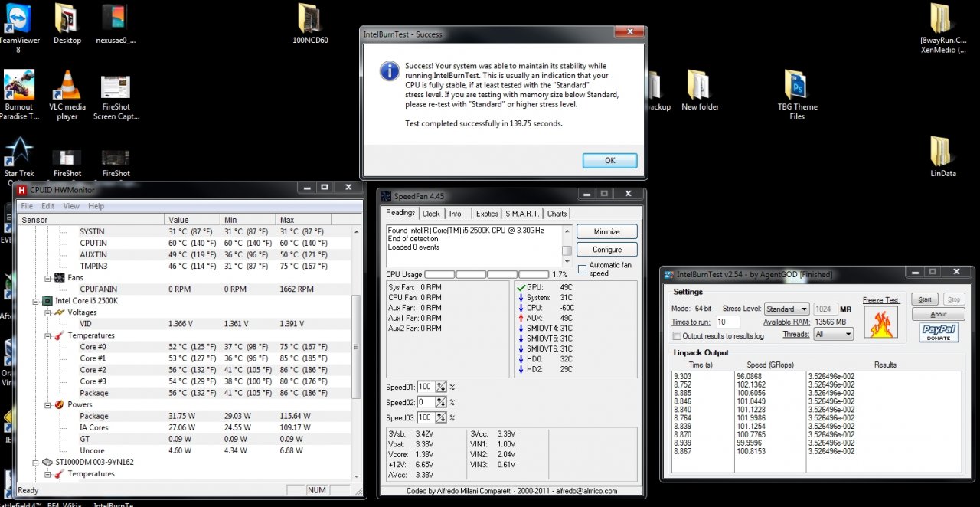This screenshot has height=507, width=980.
Task: Select the Intel Core i5 2500K chip icon
Action: point(47,301)
